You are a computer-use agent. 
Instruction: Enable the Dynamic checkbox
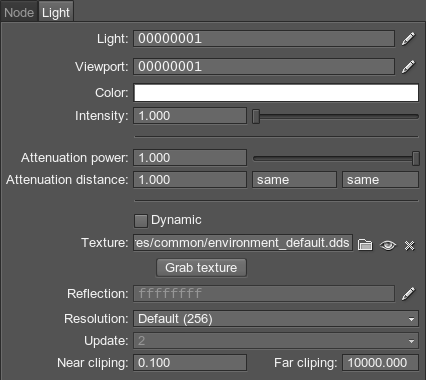coord(141,221)
